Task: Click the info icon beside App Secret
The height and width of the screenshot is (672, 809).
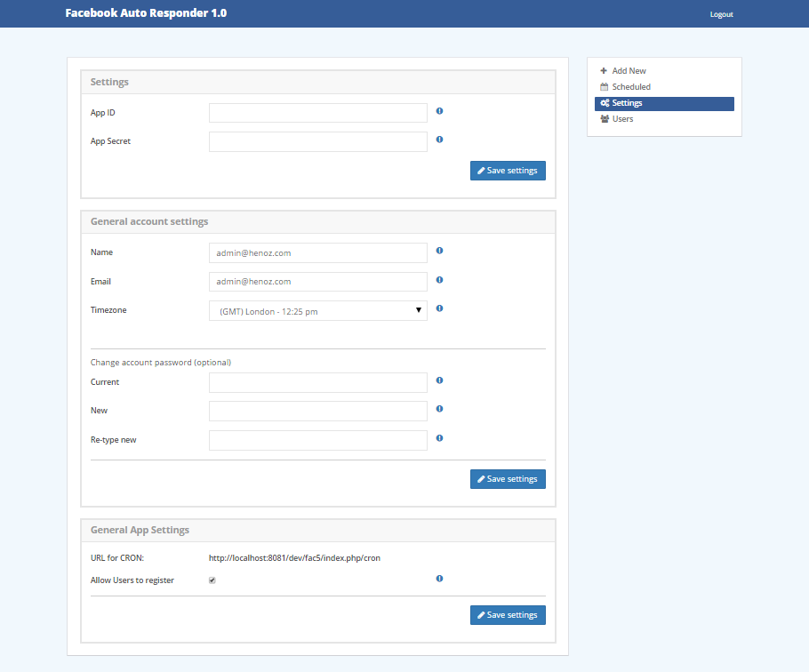Action: coord(439,140)
